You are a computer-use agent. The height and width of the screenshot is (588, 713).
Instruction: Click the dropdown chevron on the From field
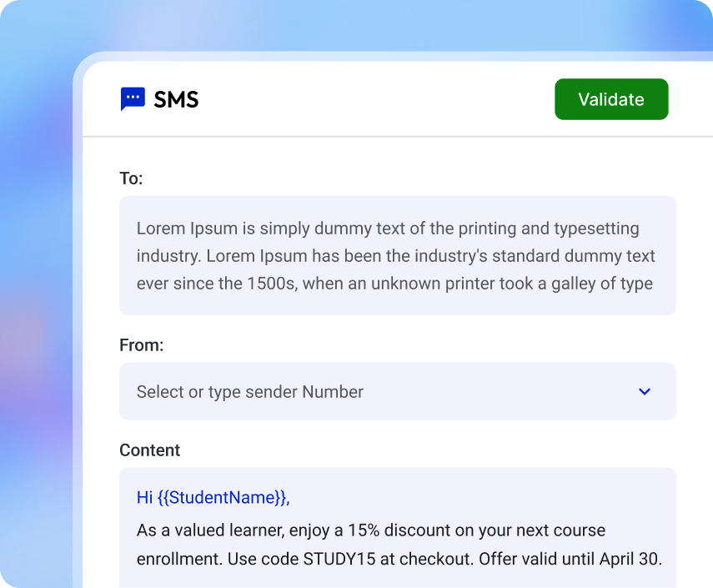click(x=644, y=391)
